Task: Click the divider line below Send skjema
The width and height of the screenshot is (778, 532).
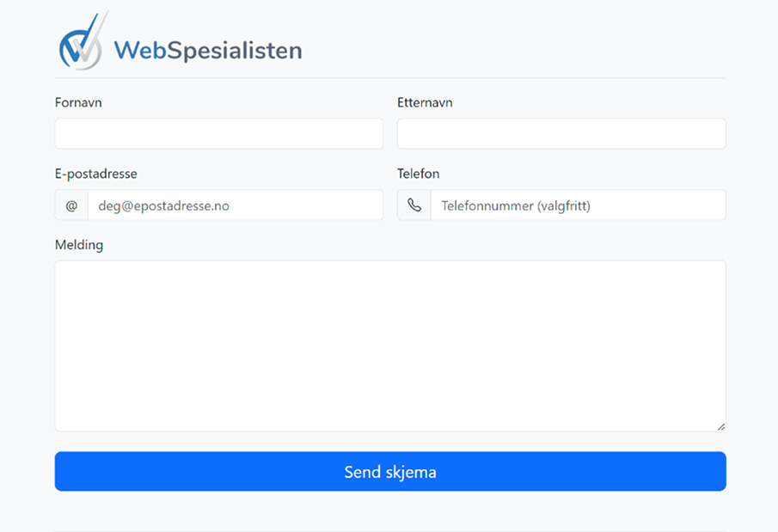Action: [390, 530]
